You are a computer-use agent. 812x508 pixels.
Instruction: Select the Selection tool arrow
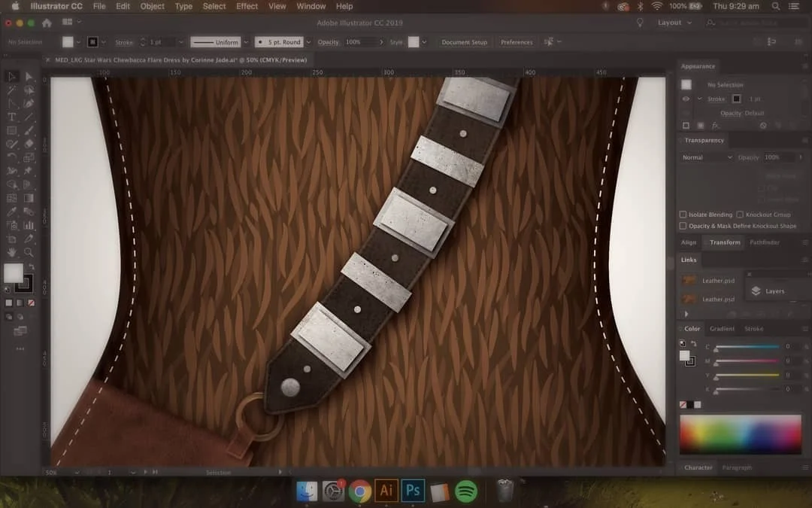pyautogui.click(x=12, y=76)
